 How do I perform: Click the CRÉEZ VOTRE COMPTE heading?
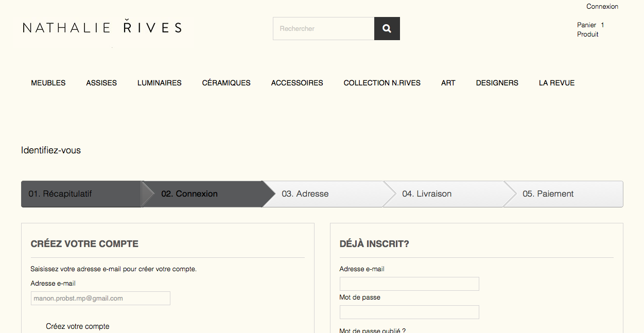click(x=84, y=244)
